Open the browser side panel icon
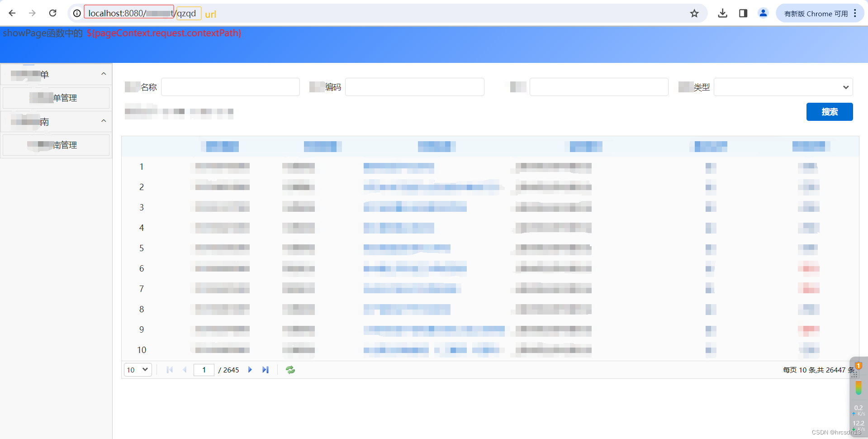Image resolution: width=868 pixels, height=439 pixels. pyautogui.click(x=742, y=13)
